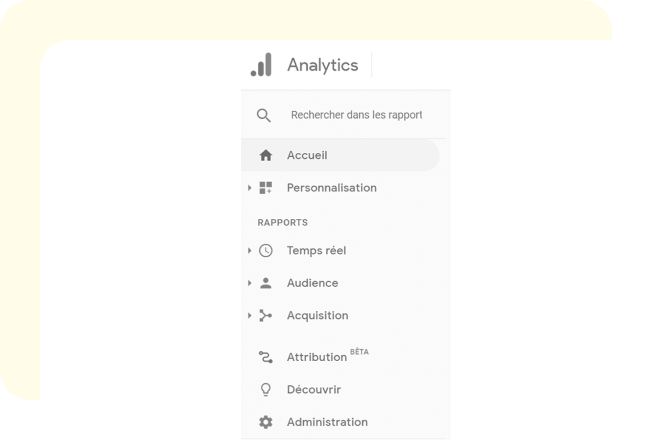The height and width of the screenshot is (440, 652).
Task: Click the gear icon for Administration
Action: pos(265,422)
